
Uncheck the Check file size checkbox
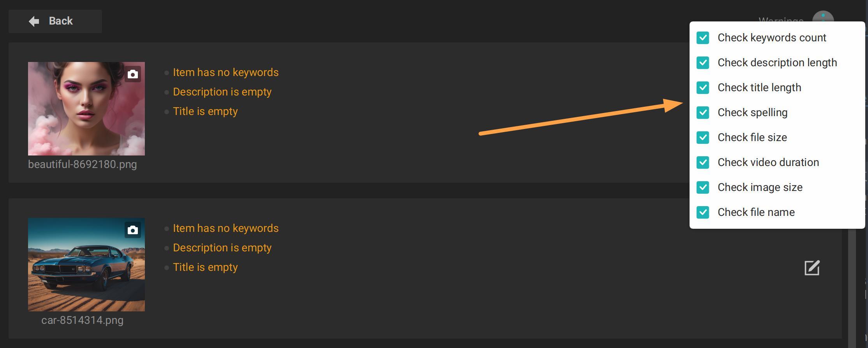(x=703, y=138)
